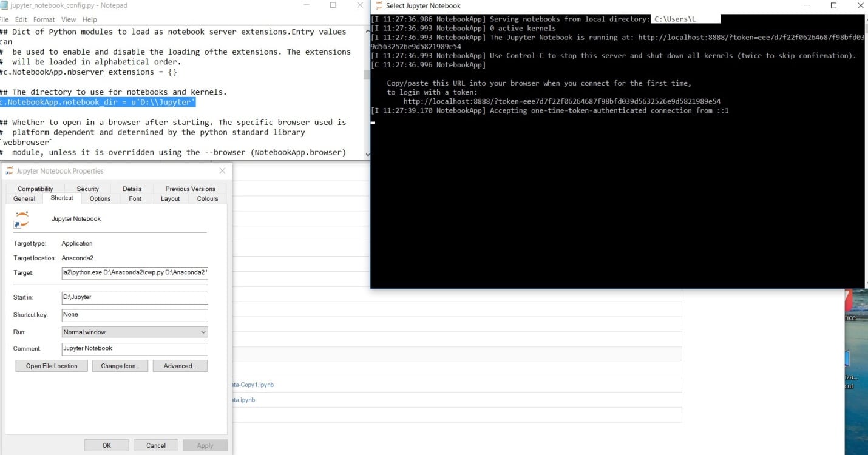
Task: Switch to the Compatibility tab
Action: tap(35, 189)
